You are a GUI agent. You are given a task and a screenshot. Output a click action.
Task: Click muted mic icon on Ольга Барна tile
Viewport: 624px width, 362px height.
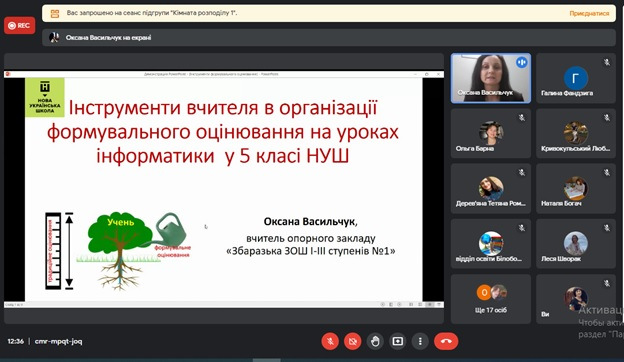tap(522, 117)
